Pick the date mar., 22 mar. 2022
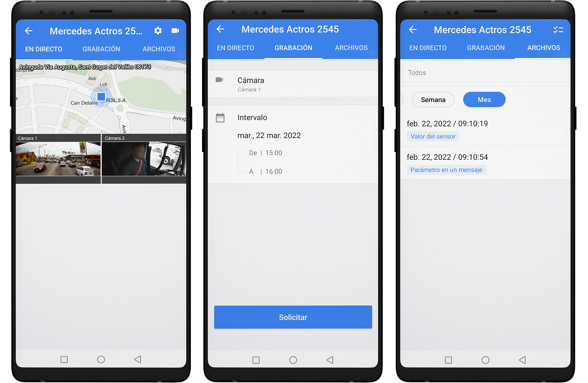The height and width of the screenshot is (383, 588). tap(269, 136)
